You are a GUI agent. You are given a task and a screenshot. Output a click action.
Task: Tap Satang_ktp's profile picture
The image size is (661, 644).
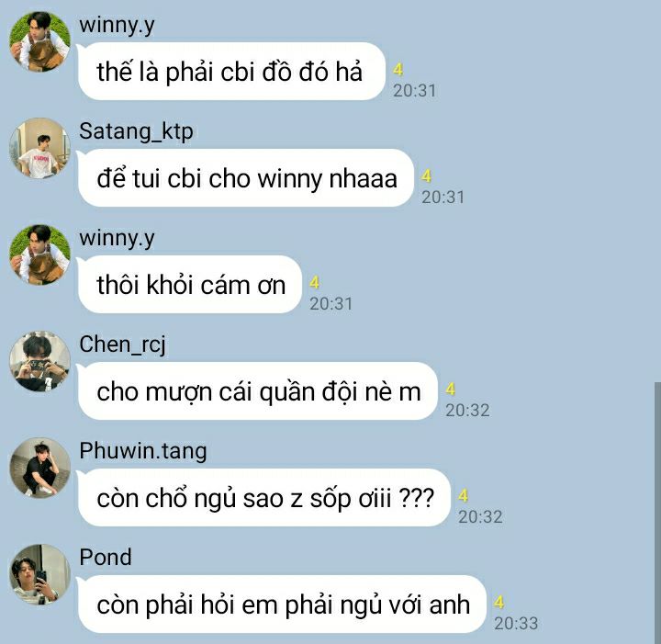pos(40,149)
